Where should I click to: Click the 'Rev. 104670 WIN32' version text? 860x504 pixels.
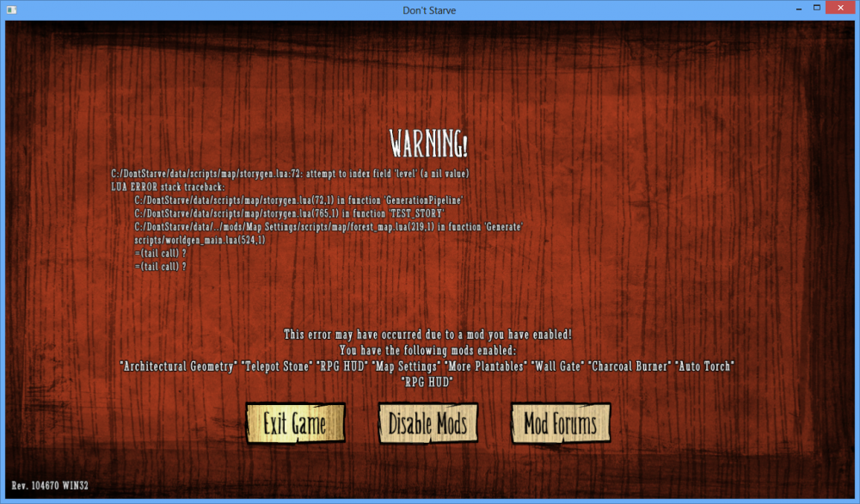[x=50, y=486]
